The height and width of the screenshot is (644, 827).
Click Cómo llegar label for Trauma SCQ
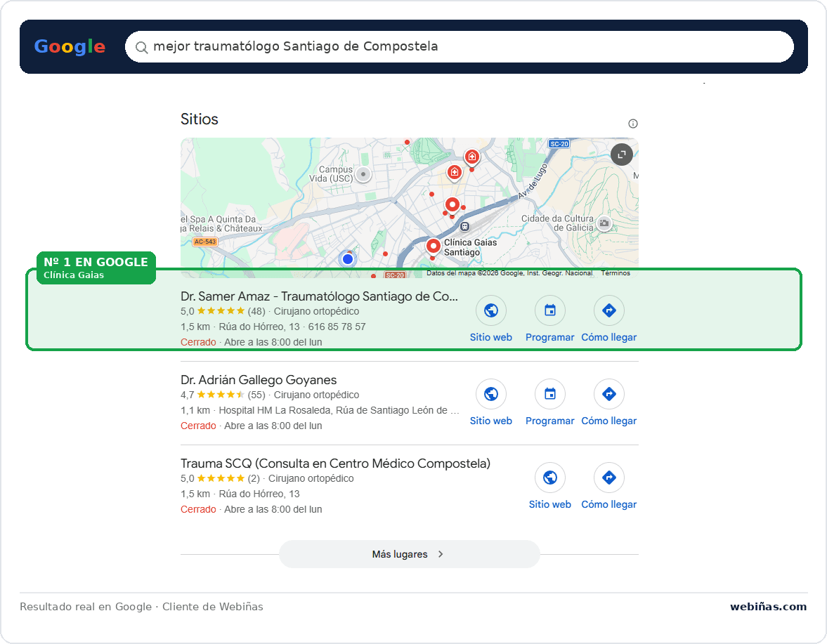click(x=608, y=504)
